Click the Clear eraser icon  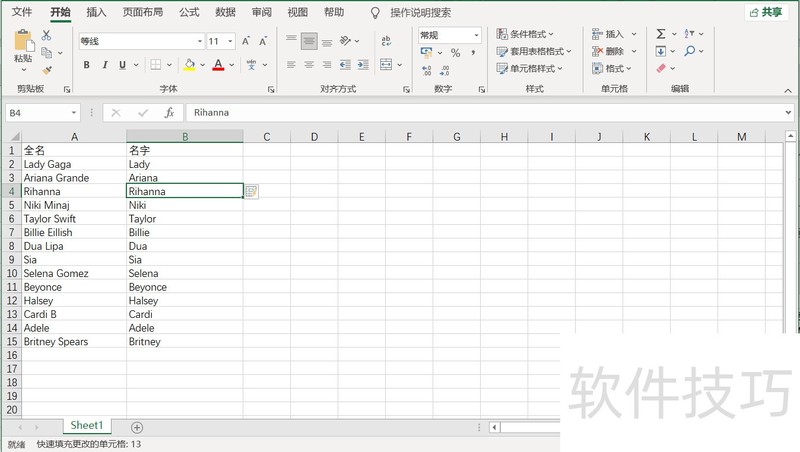pyautogui.click(x=661, y=68)
